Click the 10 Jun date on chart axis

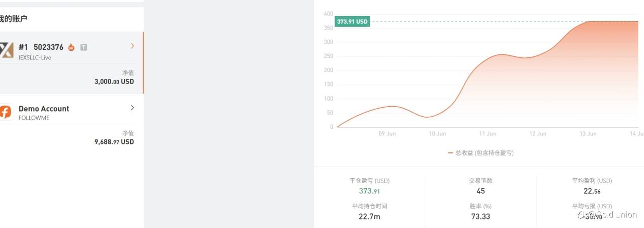pos(437,134)
